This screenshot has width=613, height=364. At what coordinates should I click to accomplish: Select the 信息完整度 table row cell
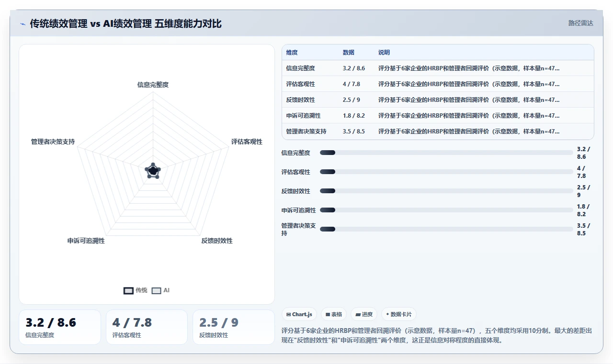300,68
